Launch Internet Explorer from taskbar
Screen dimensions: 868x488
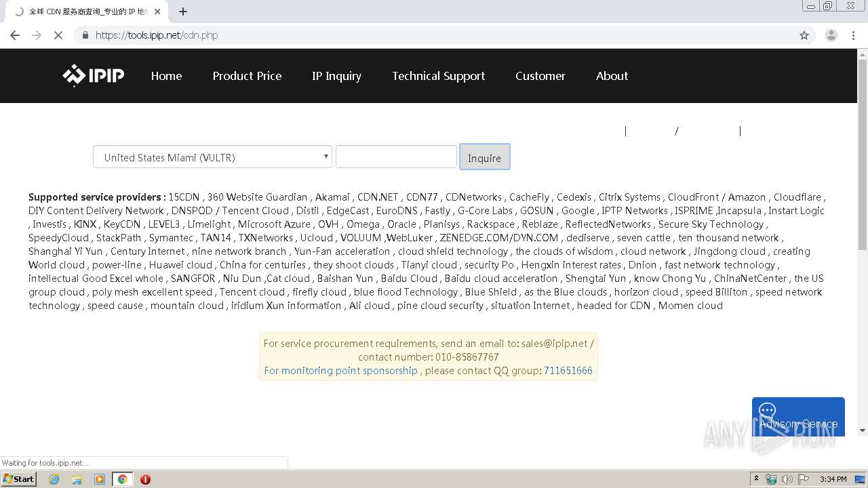click(54, 479)
